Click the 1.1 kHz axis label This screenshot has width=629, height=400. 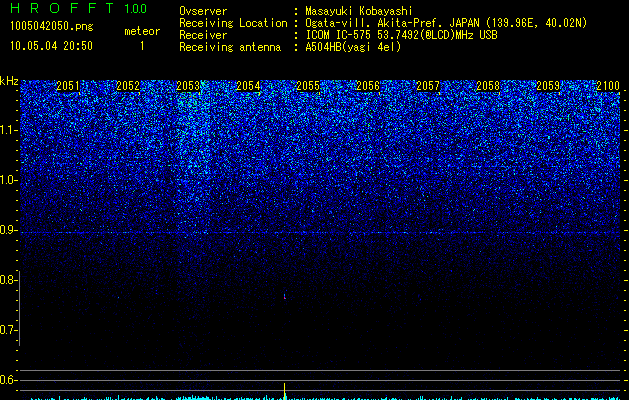point(8,130)
